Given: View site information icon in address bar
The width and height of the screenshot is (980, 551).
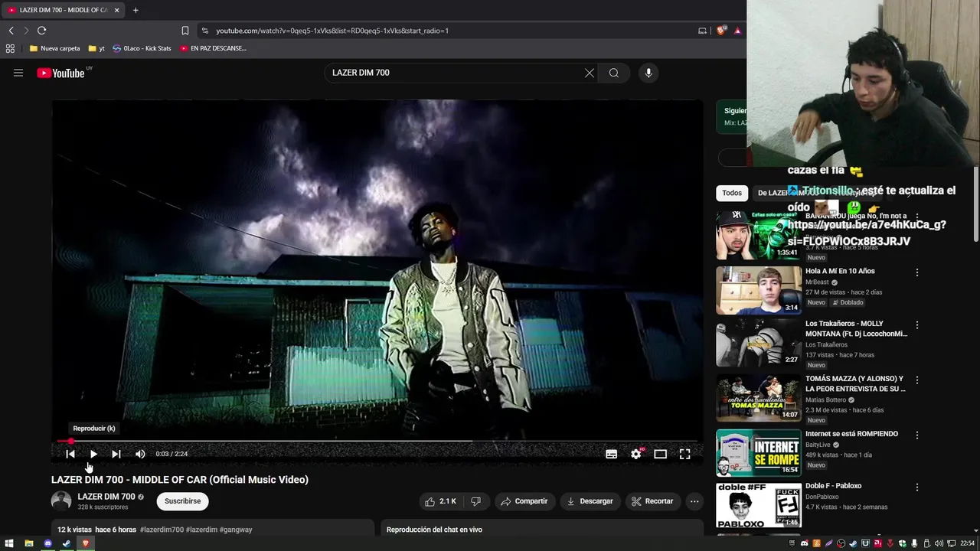Looking at the screenshot, I should point(204,31).
